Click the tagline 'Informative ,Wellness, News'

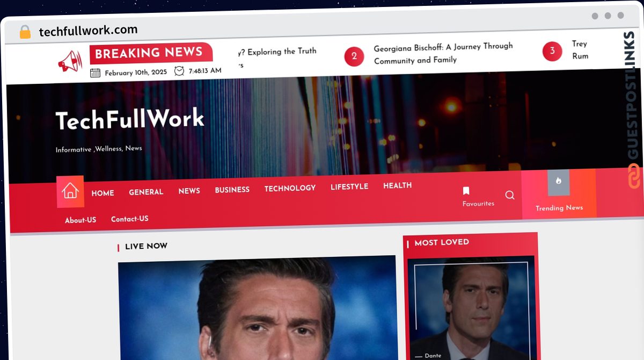pyautogui.click(x=99, y=149)
